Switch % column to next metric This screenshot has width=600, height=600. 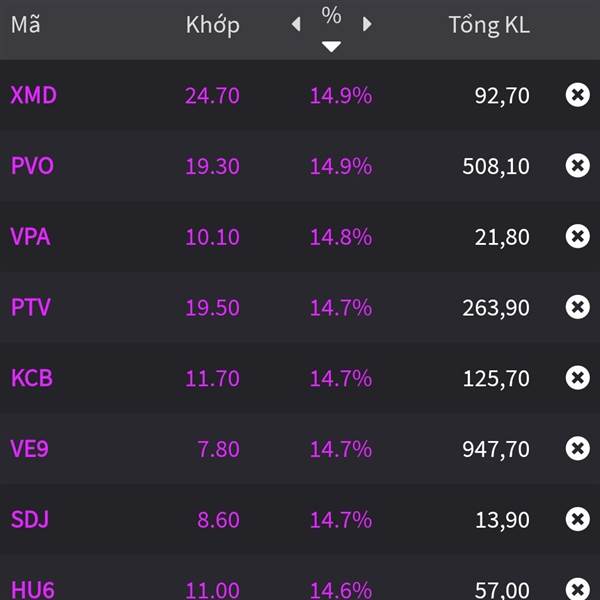click(367, 24)
